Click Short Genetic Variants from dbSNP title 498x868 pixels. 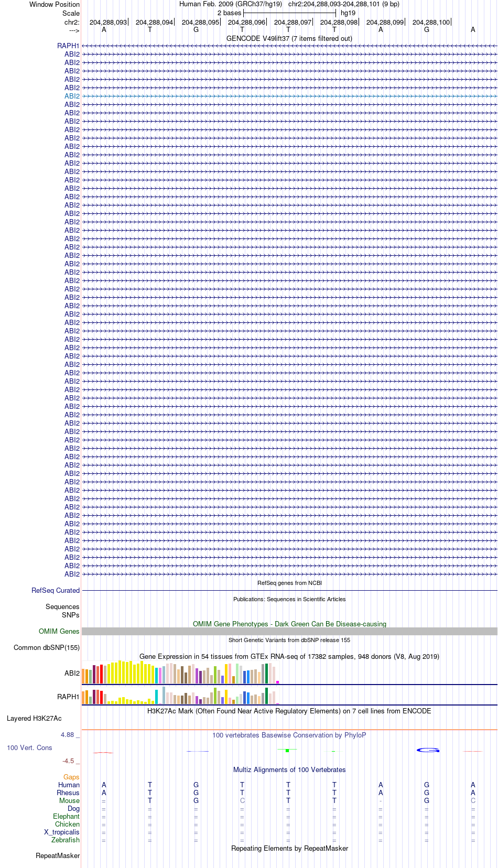coord(289,640)
